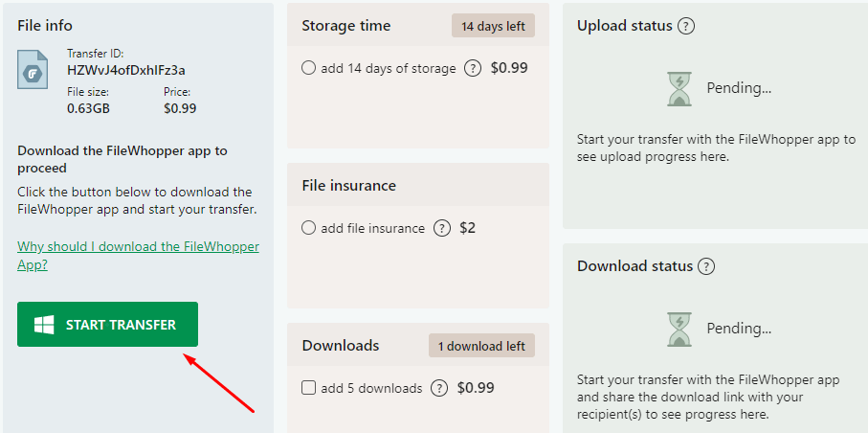Screen dimensions: 868x433
Task: Click the Upload status hourglass icon
Action: [x=679, y=88]
